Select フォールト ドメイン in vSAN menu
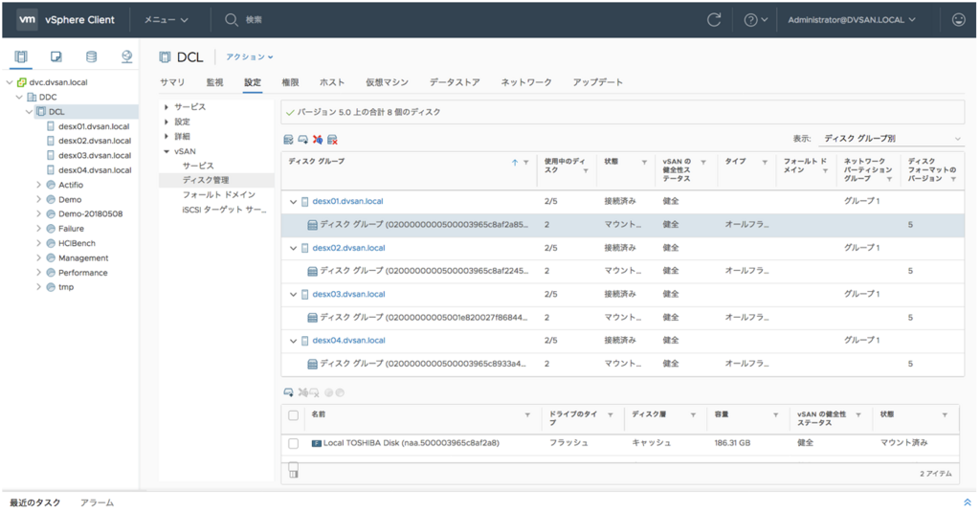 [219, 195]
